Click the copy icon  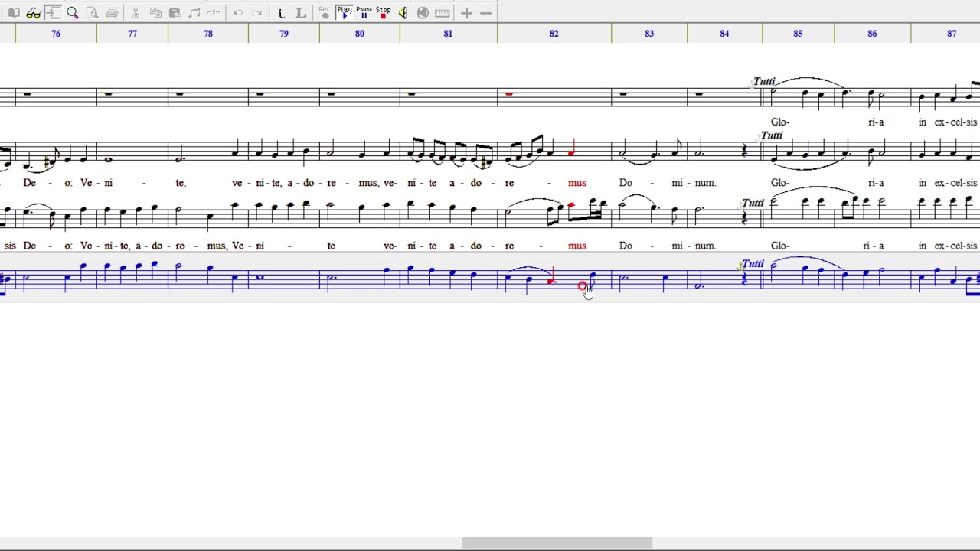pos(155,13)
